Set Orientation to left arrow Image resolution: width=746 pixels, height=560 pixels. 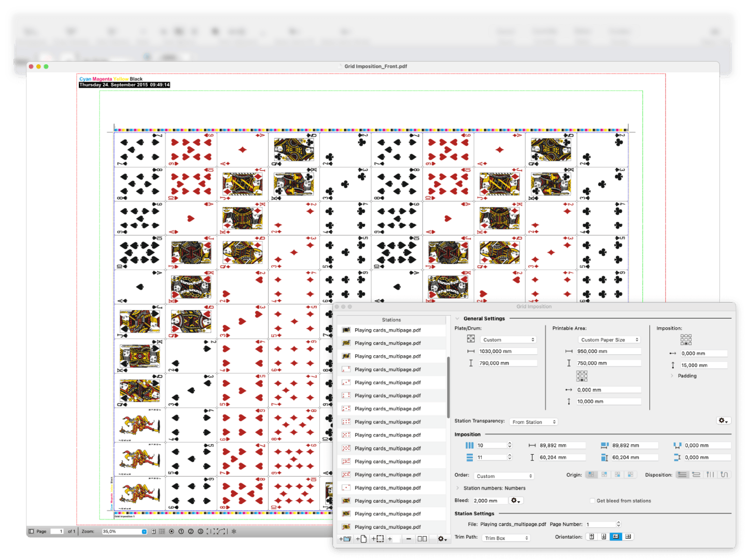pos(615,537)
